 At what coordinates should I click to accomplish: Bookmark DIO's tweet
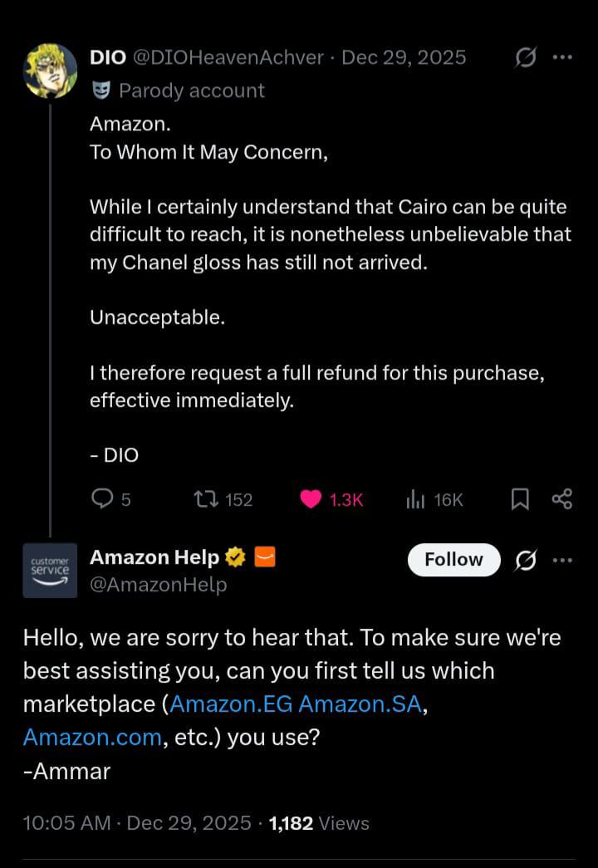(520, 498)
